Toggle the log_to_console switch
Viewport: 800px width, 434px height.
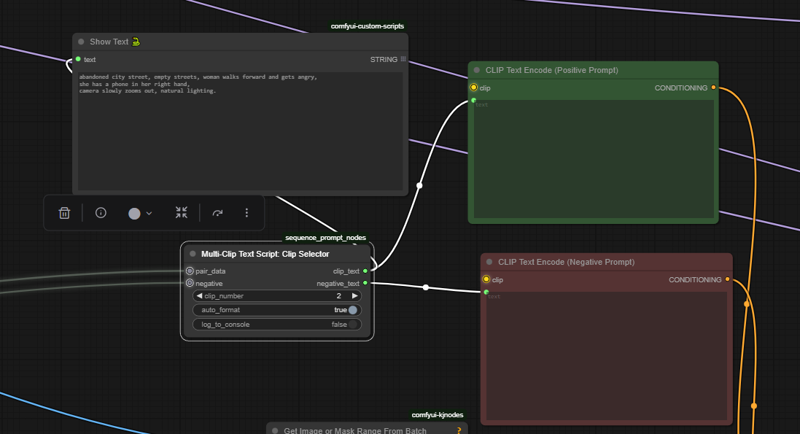pos(353,324)
